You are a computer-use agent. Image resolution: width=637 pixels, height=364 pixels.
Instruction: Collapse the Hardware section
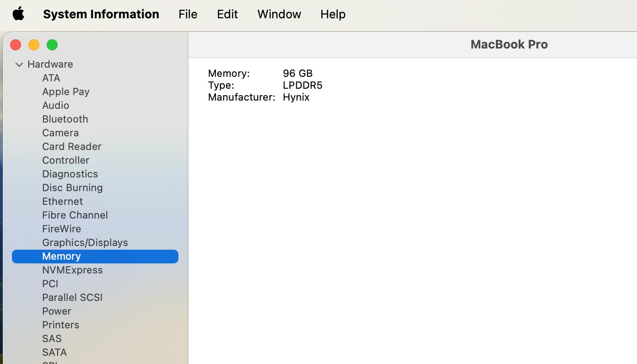coord(19,64)
